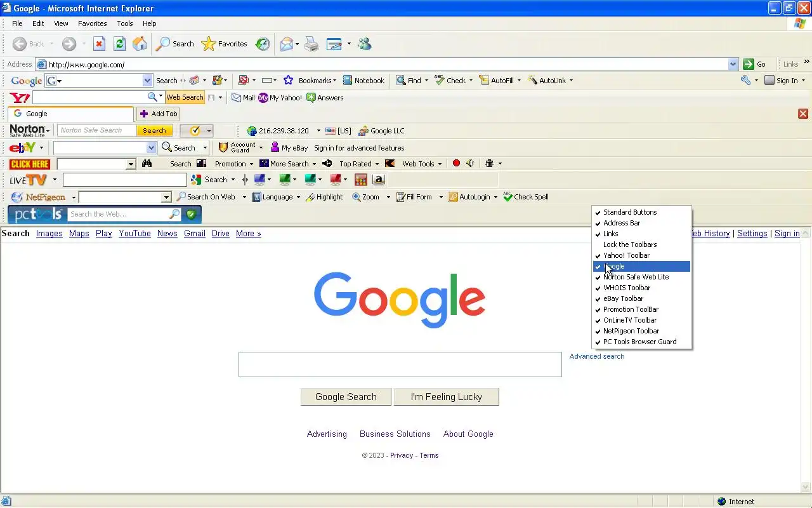Open the Mail envelope icon in the standard toolbar
The image size is (812, 508).
tap(287, 44)
